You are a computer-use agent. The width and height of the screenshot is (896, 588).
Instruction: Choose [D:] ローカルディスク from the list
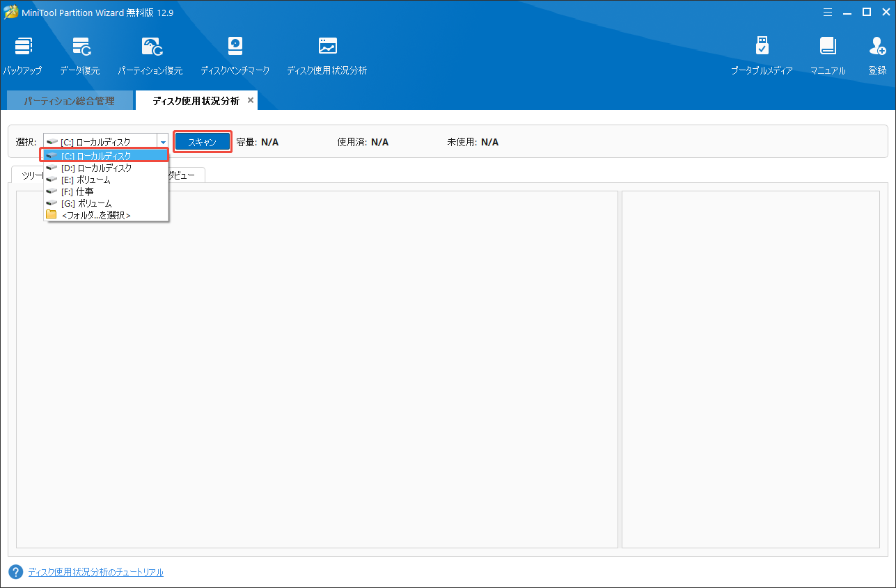[106, 168]
